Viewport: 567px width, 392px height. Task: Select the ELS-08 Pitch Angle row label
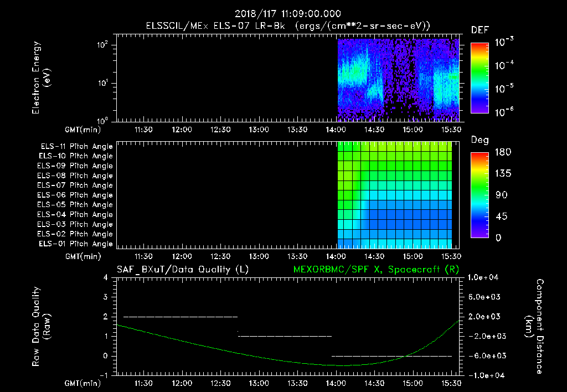point(75,176)
